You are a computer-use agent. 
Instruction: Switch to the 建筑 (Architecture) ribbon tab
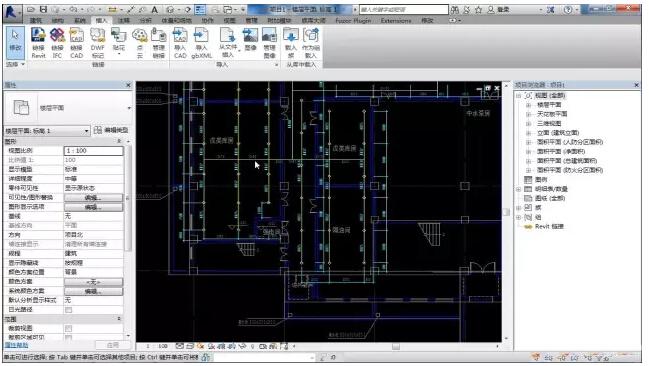pyautogui.click(x=36, y=20)
